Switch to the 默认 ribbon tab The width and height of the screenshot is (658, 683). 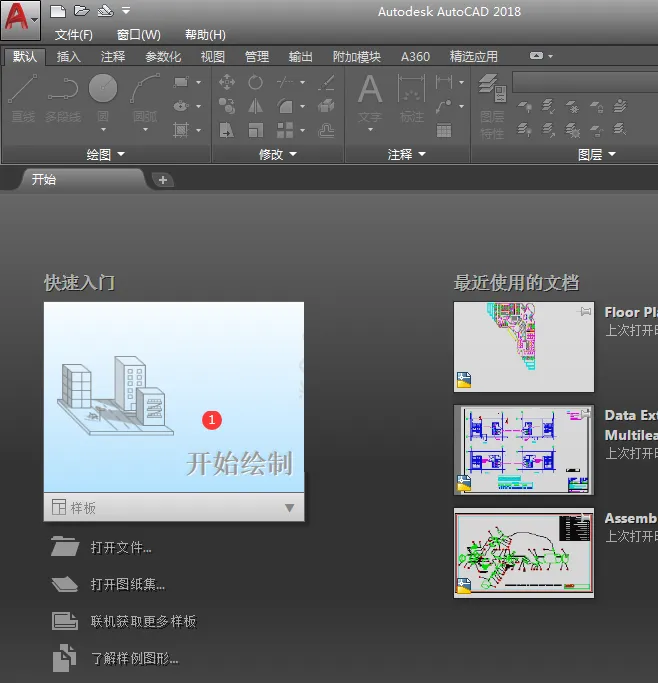pyautogui.click(x=25, y=57)
